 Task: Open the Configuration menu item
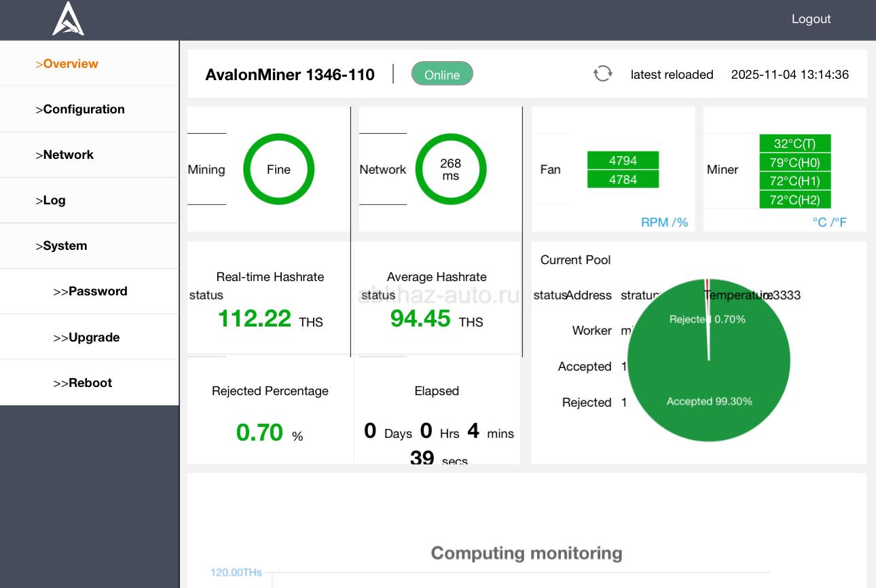click(84, 109)
